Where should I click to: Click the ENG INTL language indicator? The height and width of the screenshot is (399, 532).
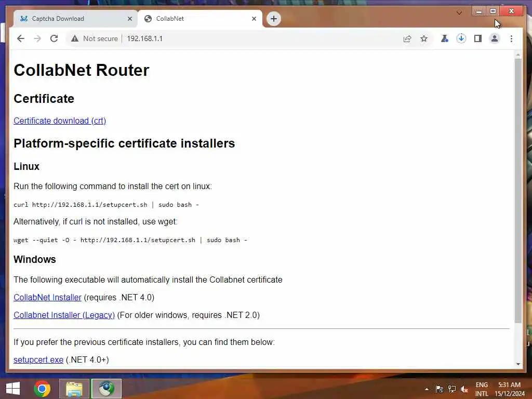pyautogui.click(x=482, y=389)
